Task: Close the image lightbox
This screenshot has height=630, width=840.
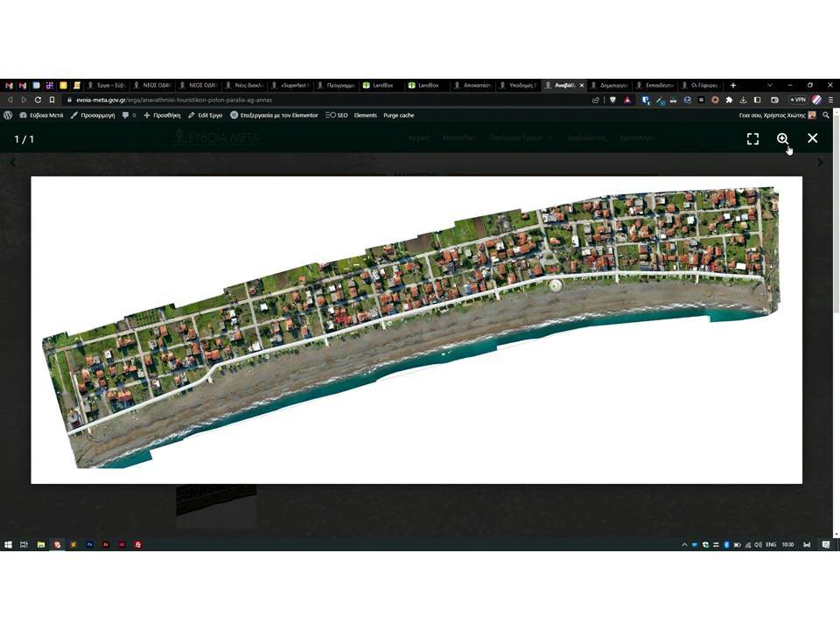Action: click(x=813, y=138)
